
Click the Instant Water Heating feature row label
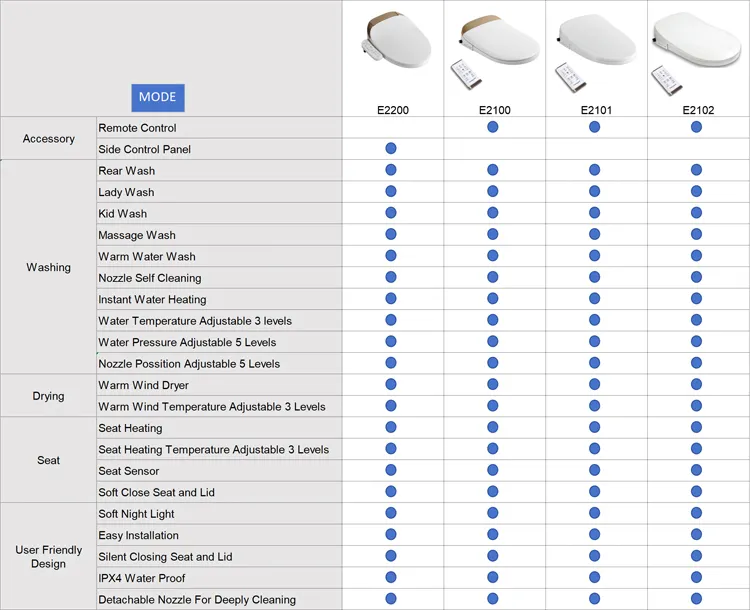[x=152, y=299]
